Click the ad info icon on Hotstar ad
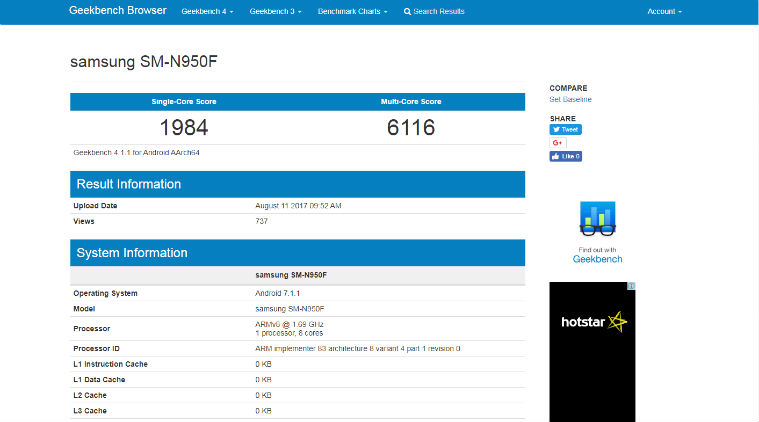Viewport: 759px width, 422px height. pos(631,286)
